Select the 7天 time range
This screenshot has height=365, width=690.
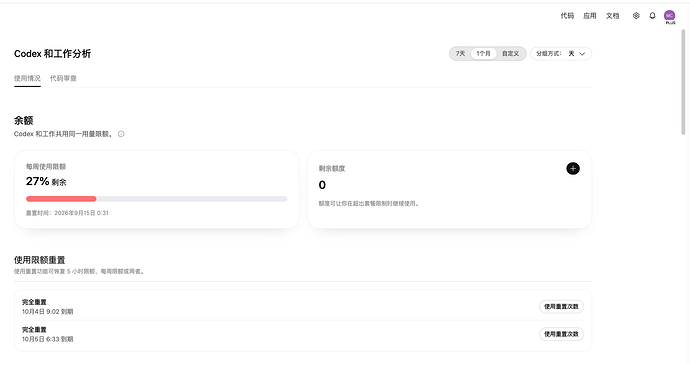460,54
